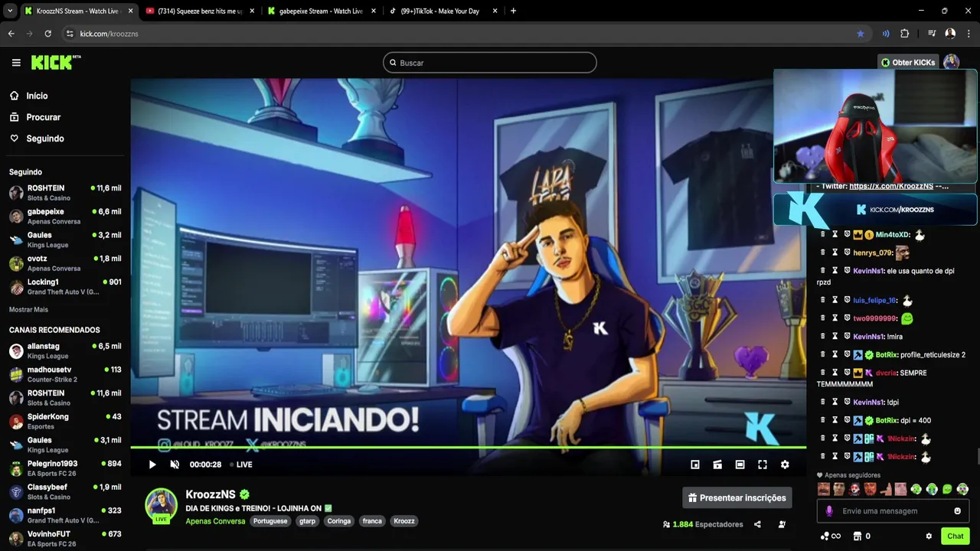Open browser extensions puzzle icon
This screenshot has height=551, width=980.
[905, 34]
